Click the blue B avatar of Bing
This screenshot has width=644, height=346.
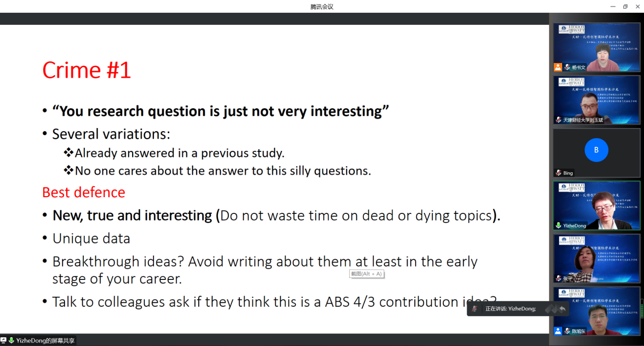(596, 150)
